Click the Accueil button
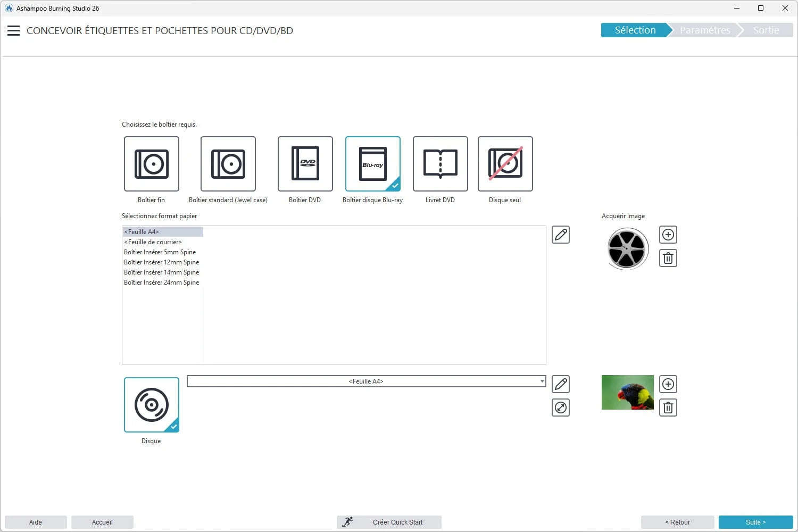 coord(102,522)
